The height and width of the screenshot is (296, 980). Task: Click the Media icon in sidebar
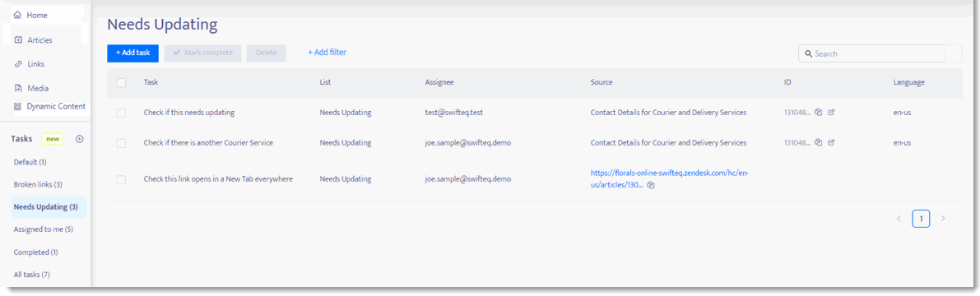coord(18,88)
